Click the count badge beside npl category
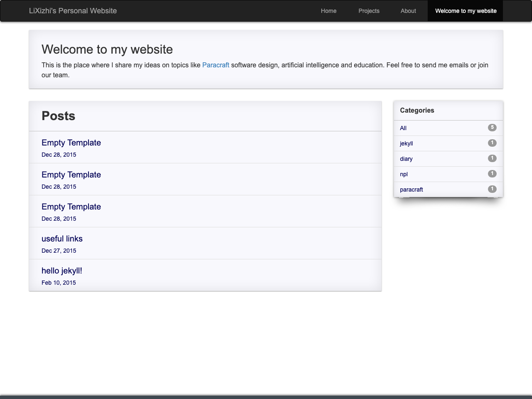Screen dimensions: 532x399 point(492,173)
